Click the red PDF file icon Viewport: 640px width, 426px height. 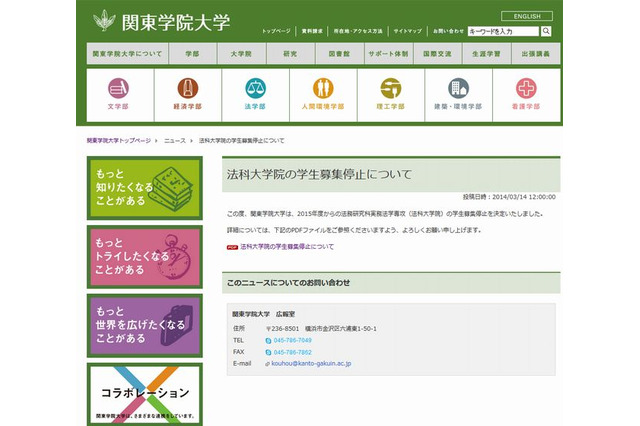232,247
